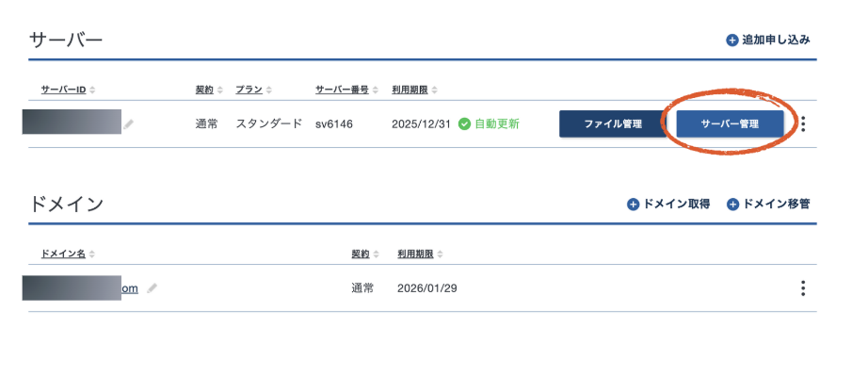
Task: Click the plus icon beside ドメイン移管
Action: coord(732,204)
